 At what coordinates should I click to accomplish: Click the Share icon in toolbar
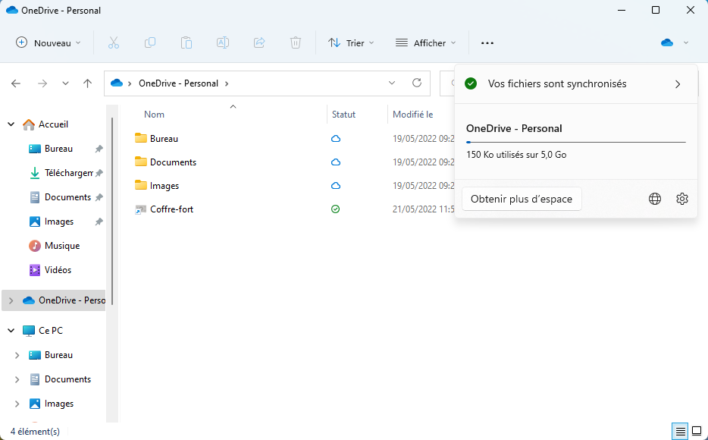pos(259,43)
